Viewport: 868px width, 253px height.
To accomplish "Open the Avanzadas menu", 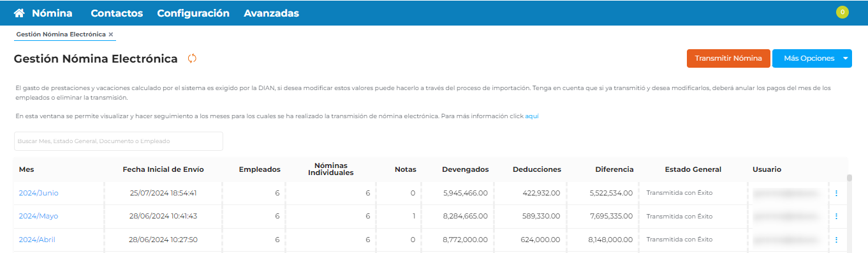I will tap(271, 13).
